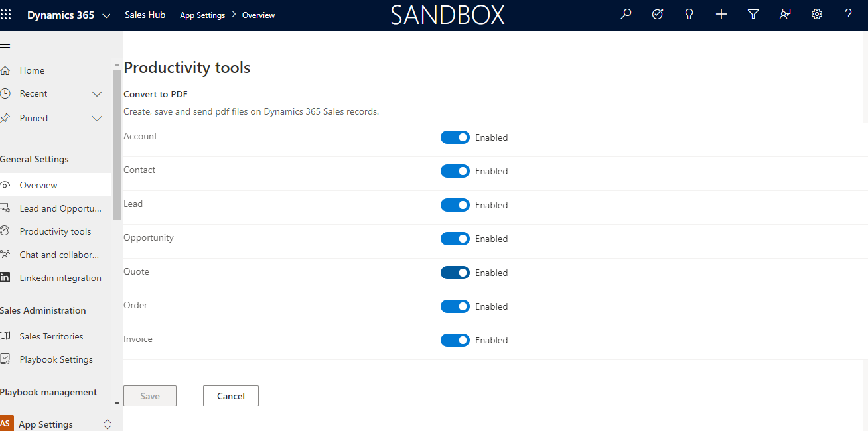The image size is (868, 431).
Task: Click the Sales Administration group header
Action: pos(43,310)
